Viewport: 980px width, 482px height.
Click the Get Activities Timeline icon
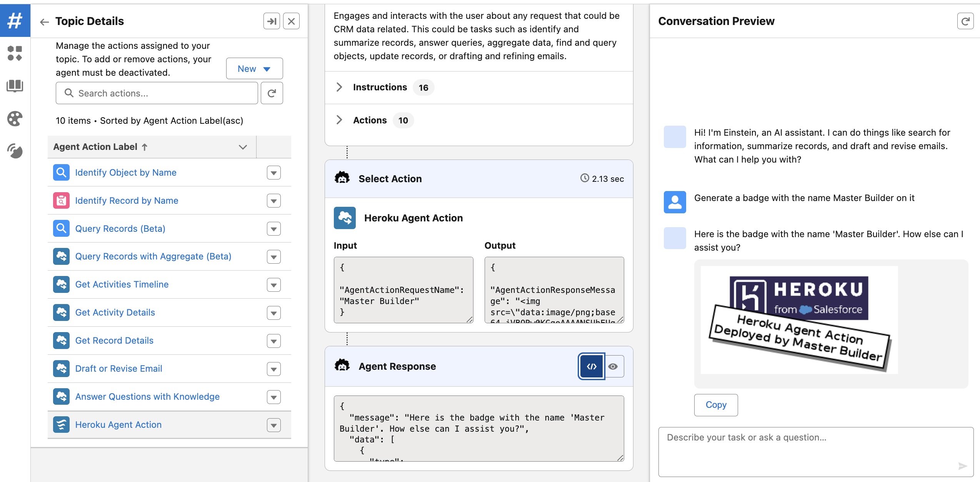(61, 284)
